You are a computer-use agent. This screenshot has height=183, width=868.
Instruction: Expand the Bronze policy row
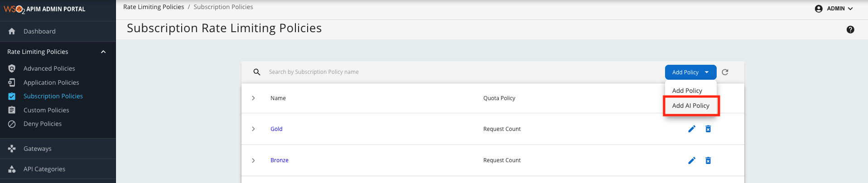coord(253,160)
